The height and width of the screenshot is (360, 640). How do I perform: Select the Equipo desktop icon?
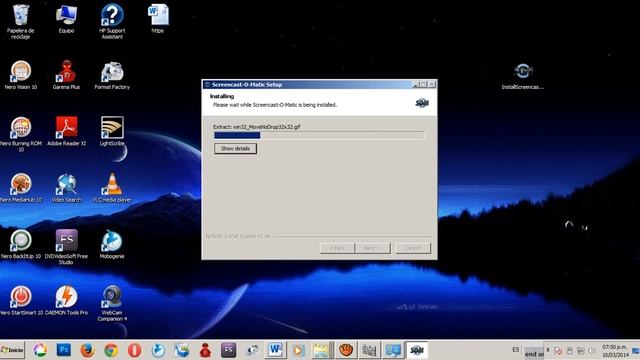coord(66,19)
